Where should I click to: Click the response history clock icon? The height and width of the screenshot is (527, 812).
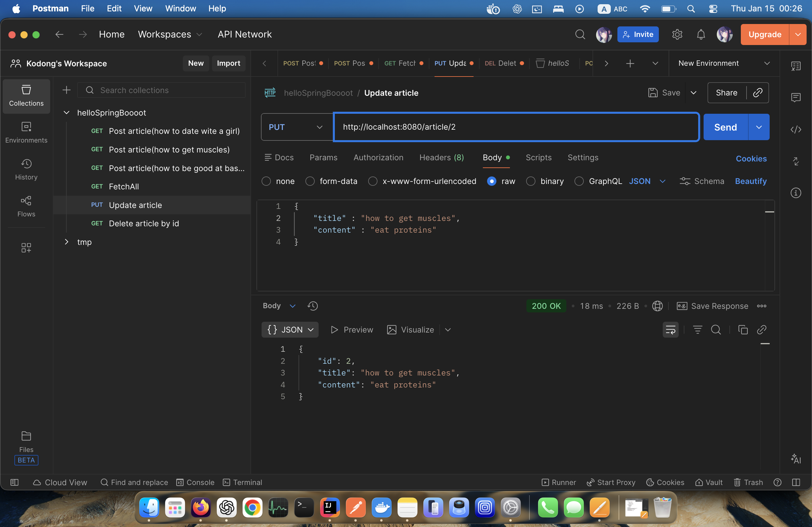click(313, 306)
